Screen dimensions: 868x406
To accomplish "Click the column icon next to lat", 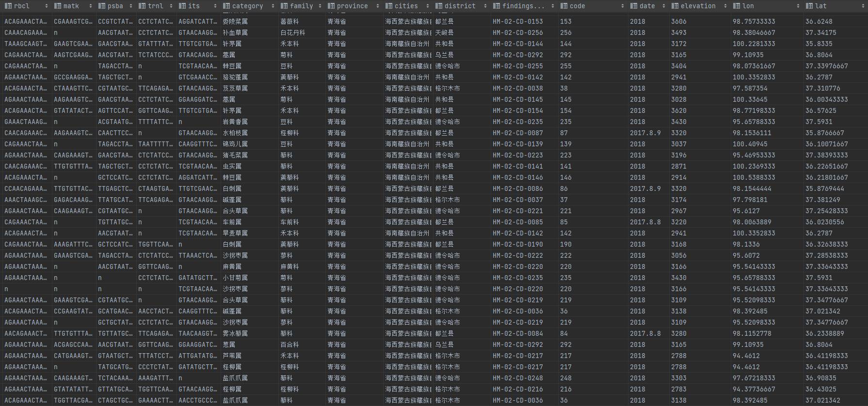I will point(809,6).
